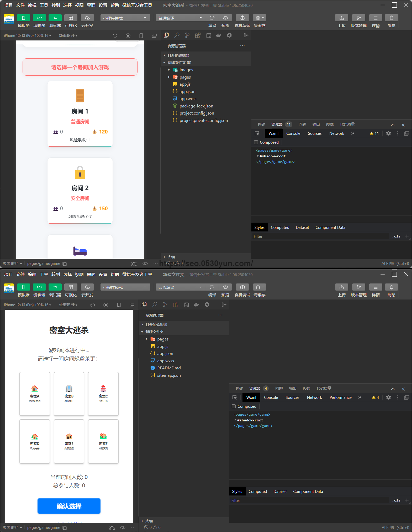Click the 真机调试 bug icon in the 新建文件夹 window
The width and height of the screenshot is (412, 532).
tap(242, 287)
